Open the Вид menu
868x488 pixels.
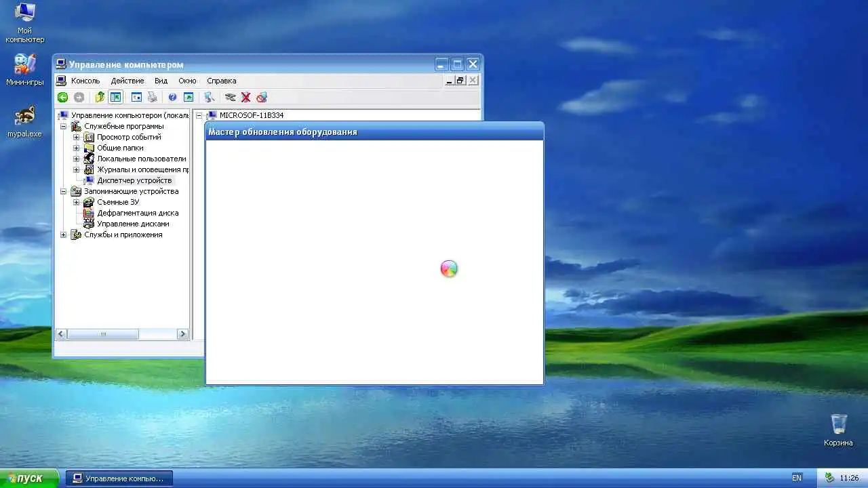[x=161, y=81]
